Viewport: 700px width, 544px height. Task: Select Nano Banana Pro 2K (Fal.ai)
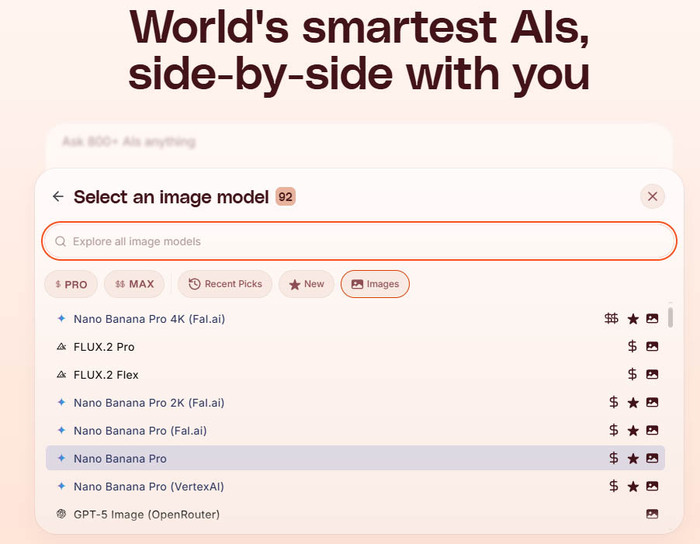click(148, 403)
